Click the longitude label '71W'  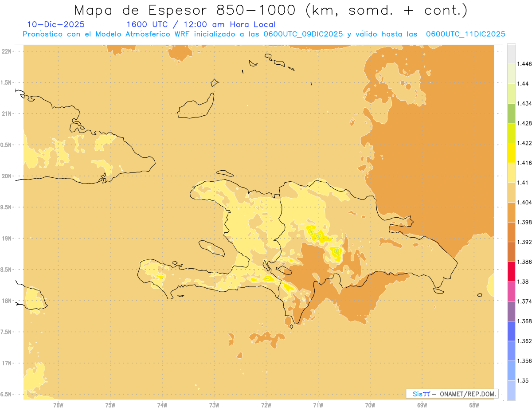pyautogui.click(x=318, y=405)
